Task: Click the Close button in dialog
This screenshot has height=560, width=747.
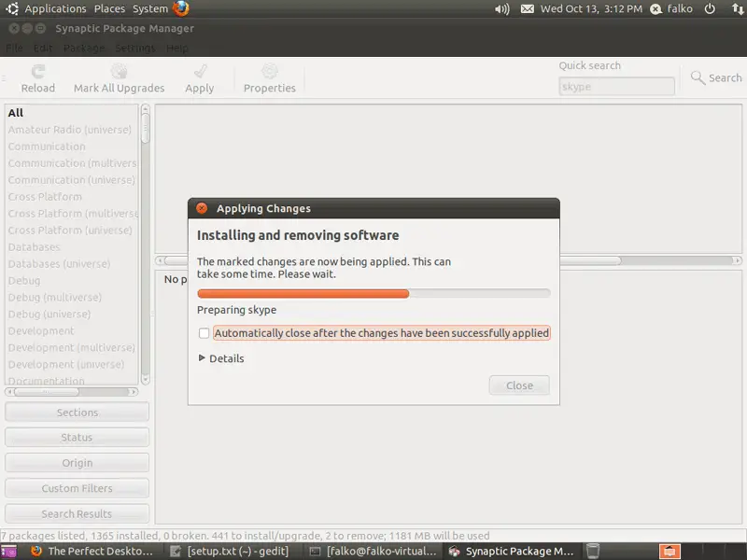Action: [519, 385]
